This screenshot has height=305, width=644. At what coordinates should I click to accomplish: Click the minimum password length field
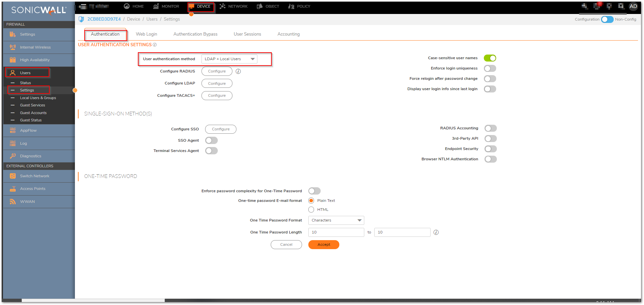[336, 232]
